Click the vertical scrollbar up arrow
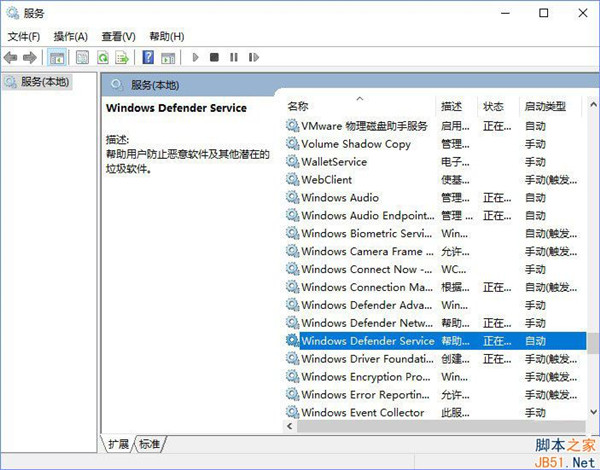The width and height of the screenshot is (600, 470). pyautogui.click(x=593, y=104)
